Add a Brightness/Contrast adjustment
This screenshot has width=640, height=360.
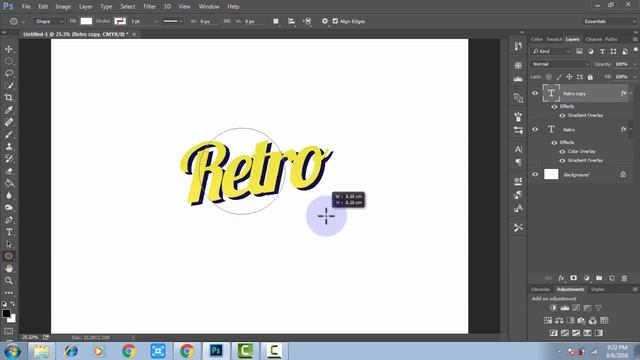click(553, 308)
